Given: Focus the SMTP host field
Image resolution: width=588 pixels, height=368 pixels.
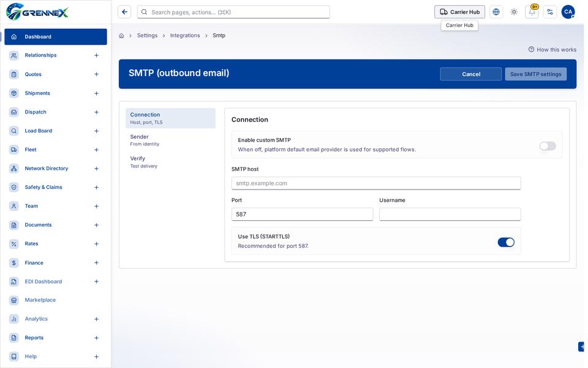Looking at the screenshot, I should [375, 183].
